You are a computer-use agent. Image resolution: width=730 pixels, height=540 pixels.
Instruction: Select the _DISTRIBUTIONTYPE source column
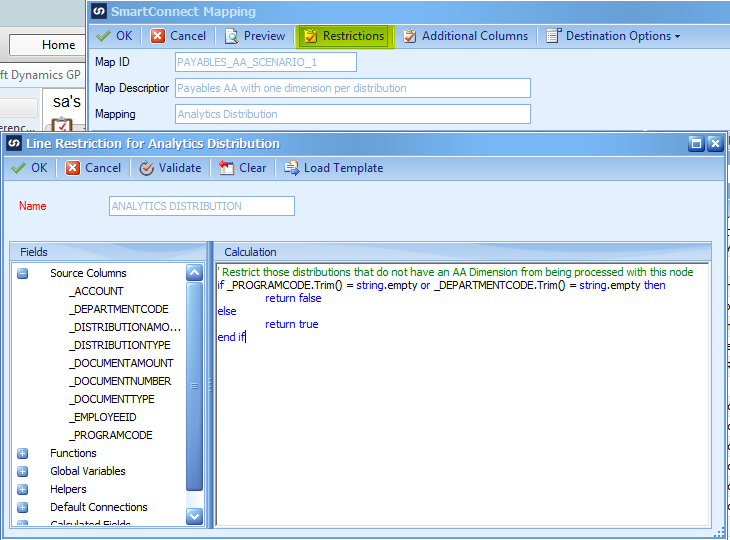120,345
